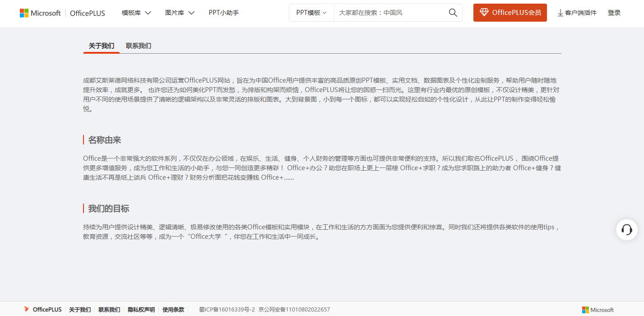Click 京公网安备11010802022657 link

point(294,310)
